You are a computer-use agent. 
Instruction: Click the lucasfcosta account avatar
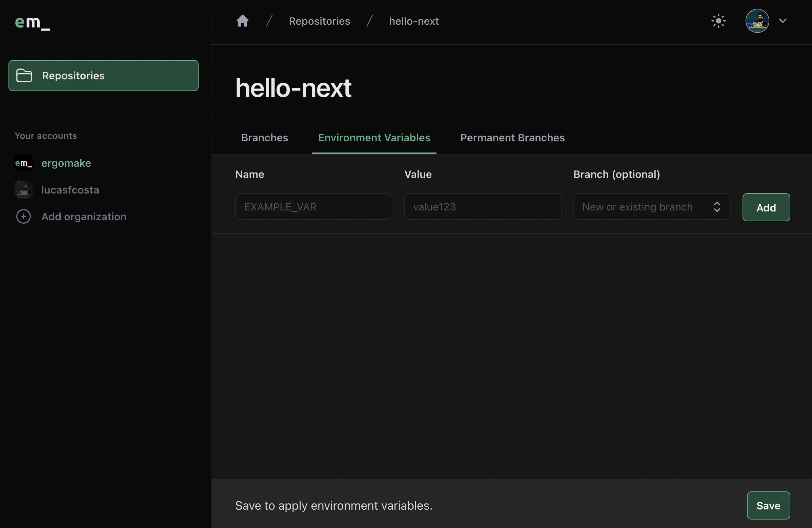(x=23, y=190)
